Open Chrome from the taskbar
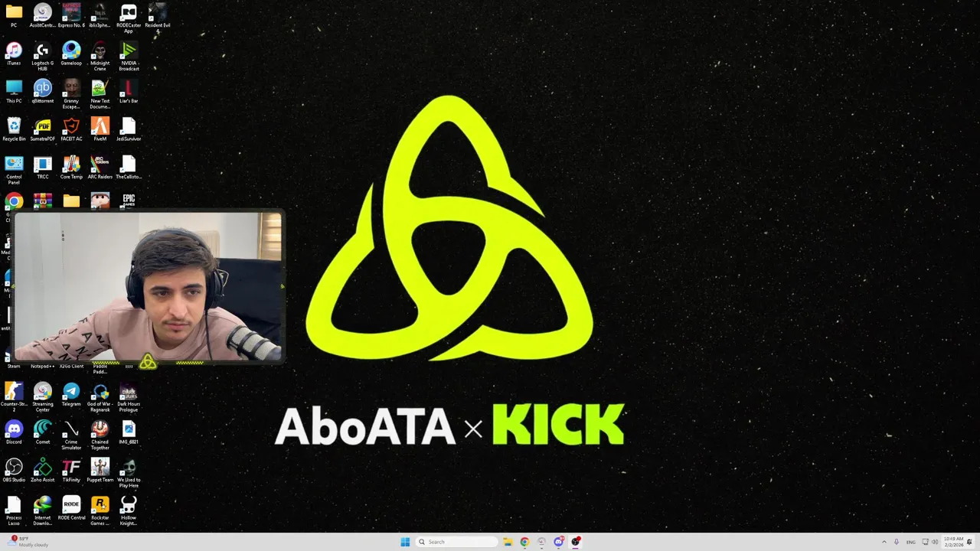This screenshot has height=551, width=980. coord(524,542)
